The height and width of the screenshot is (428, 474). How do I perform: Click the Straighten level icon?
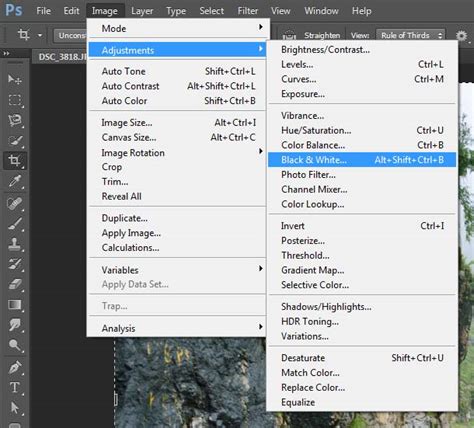pyautogui.click(x=289, y=35)
